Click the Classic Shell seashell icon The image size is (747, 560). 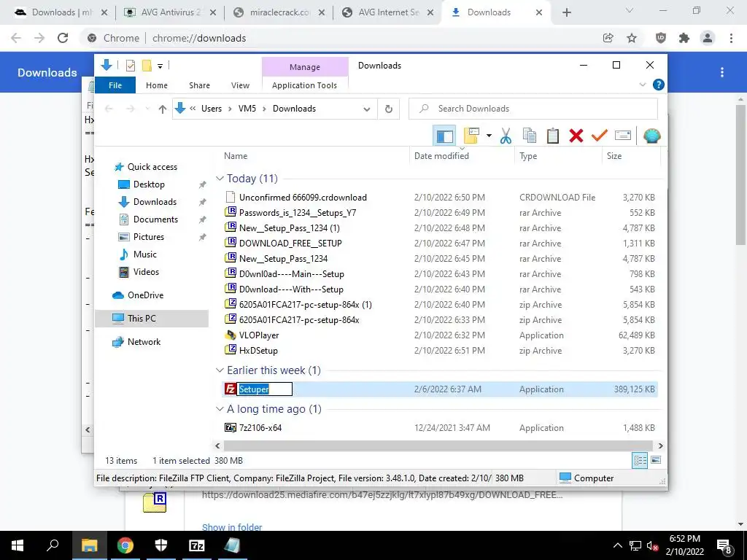pos(651,136)
